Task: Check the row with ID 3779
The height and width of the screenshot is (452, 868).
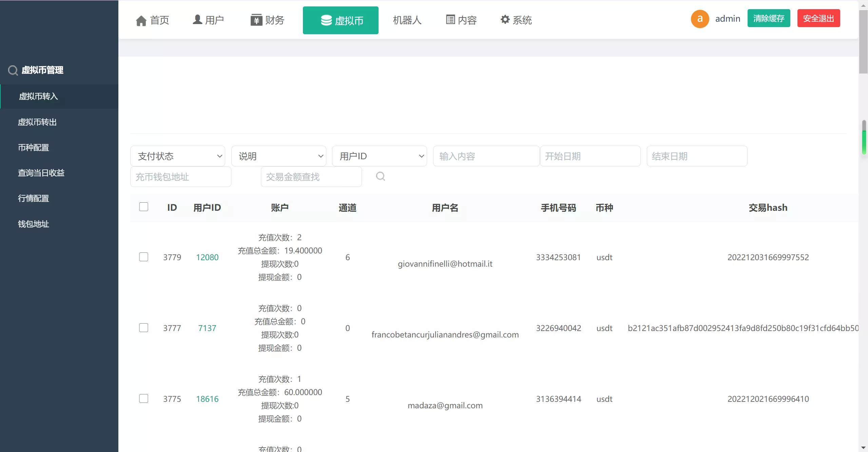Action: click(x=144, y=257)
